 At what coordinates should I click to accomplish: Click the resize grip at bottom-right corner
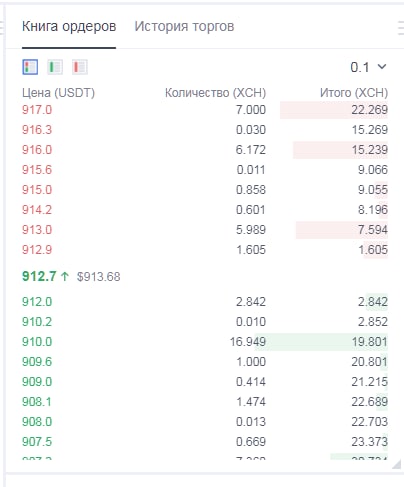click(396, 464)
